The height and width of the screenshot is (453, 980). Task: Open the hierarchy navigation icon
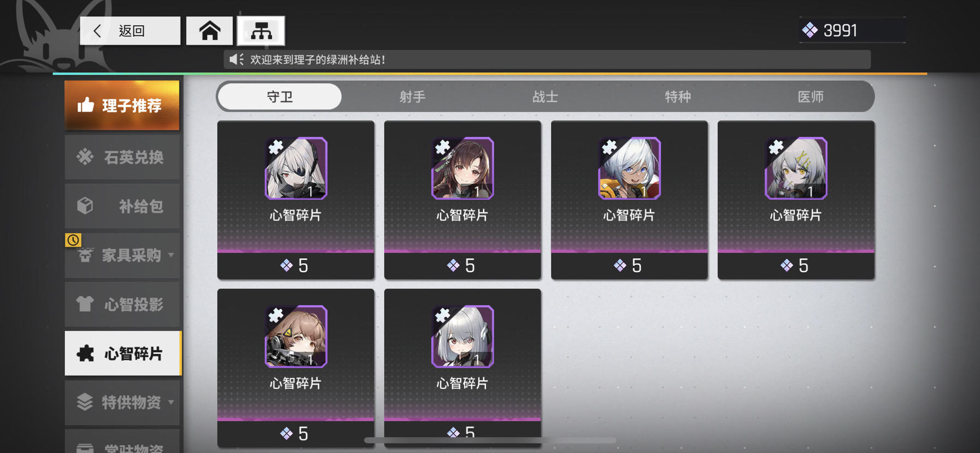[261, 31]
